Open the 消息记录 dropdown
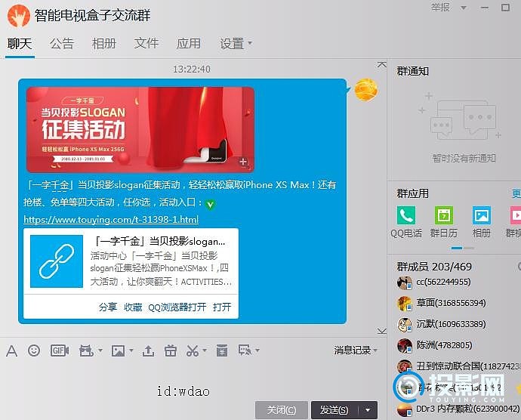This screenshot has height=420, width=521. (356, 351)
